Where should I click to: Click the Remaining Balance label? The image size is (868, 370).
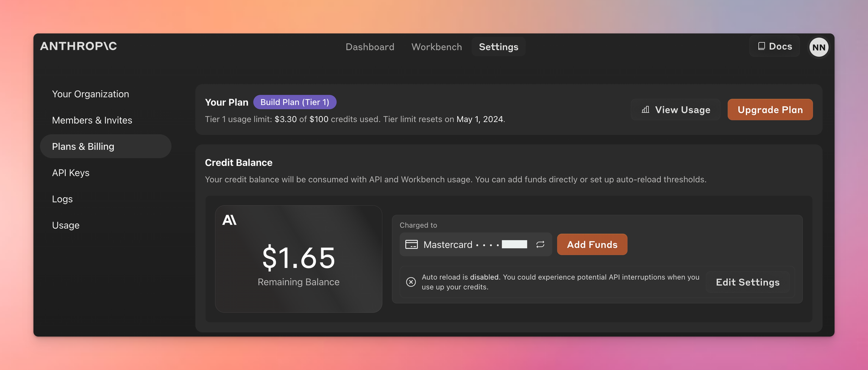point(298,282)
